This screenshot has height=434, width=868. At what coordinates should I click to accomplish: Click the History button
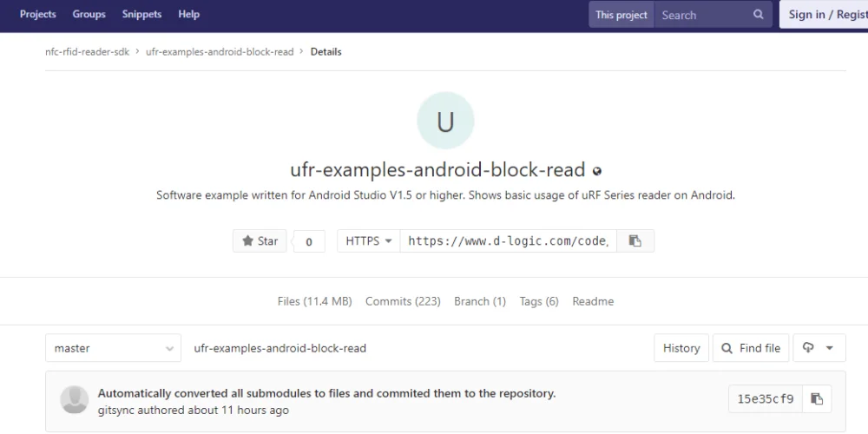(x=681, y=348)
